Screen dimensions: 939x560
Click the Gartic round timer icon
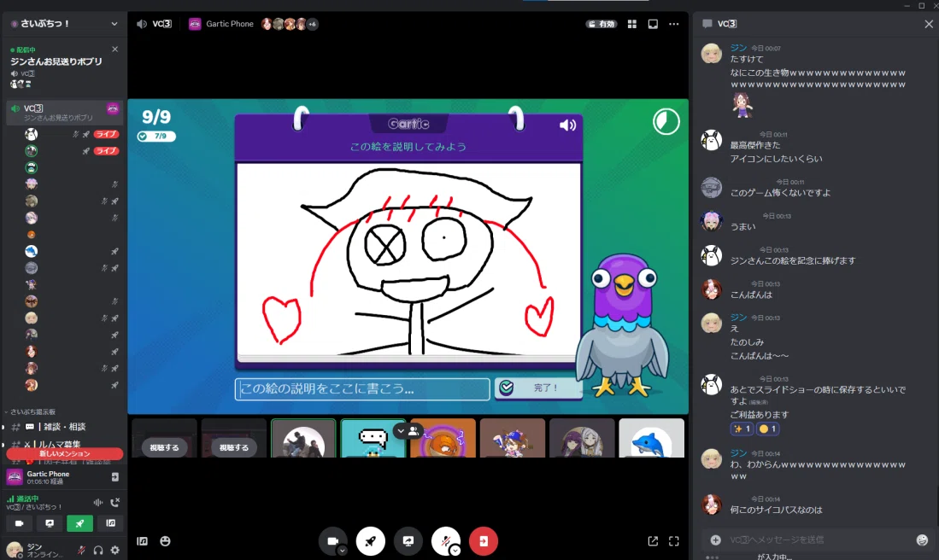pos(666,121)
